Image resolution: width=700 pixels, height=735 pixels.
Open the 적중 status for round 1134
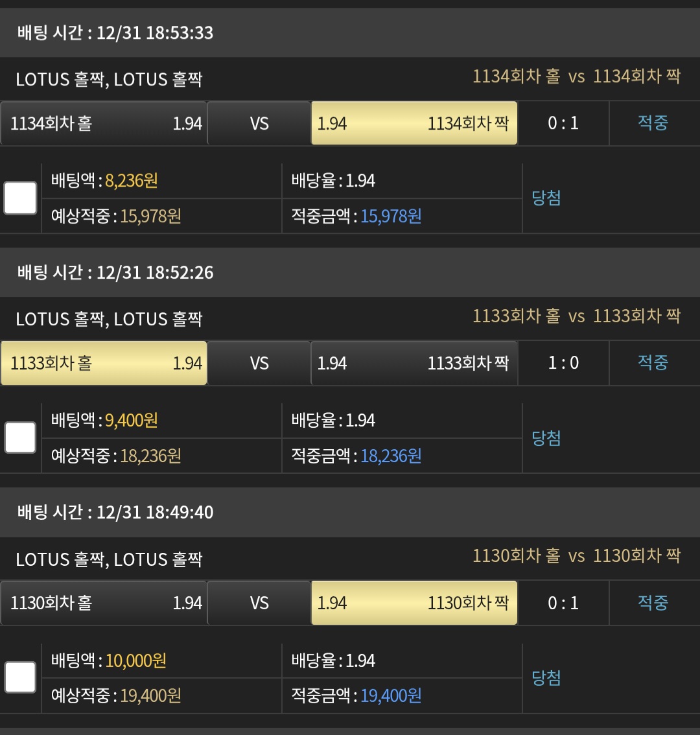point(653,123)
